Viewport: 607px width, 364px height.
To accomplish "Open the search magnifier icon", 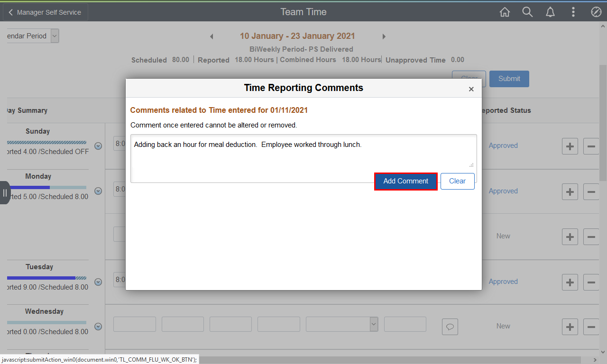I will 527,12.
